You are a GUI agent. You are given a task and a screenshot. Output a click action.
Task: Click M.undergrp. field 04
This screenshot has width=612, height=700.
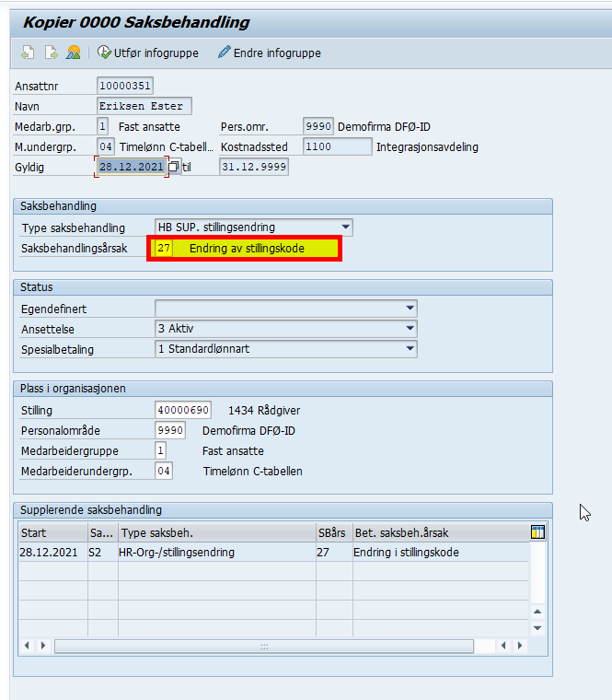[106, 146]
